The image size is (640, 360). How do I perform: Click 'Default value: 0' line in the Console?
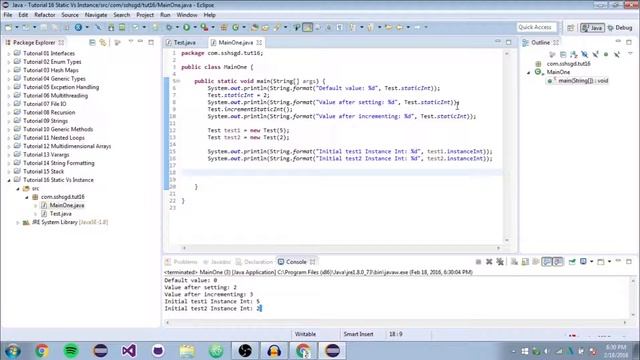click(191, 280)
